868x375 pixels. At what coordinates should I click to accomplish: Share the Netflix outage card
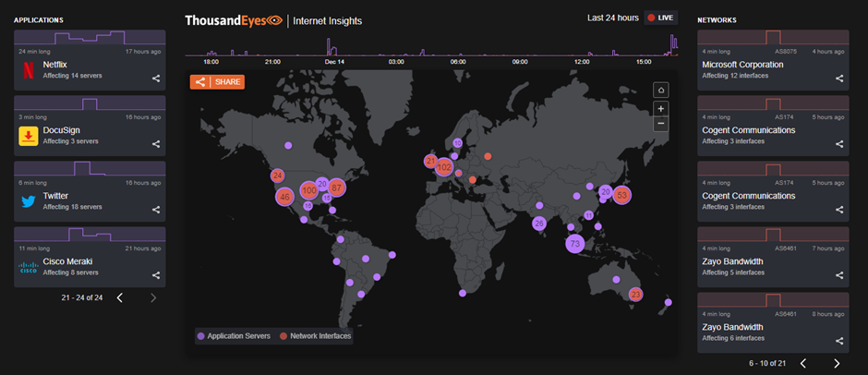(156, 79)
